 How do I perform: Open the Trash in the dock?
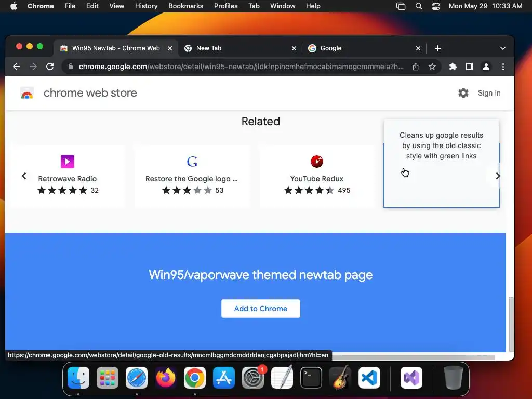[454, 378]
